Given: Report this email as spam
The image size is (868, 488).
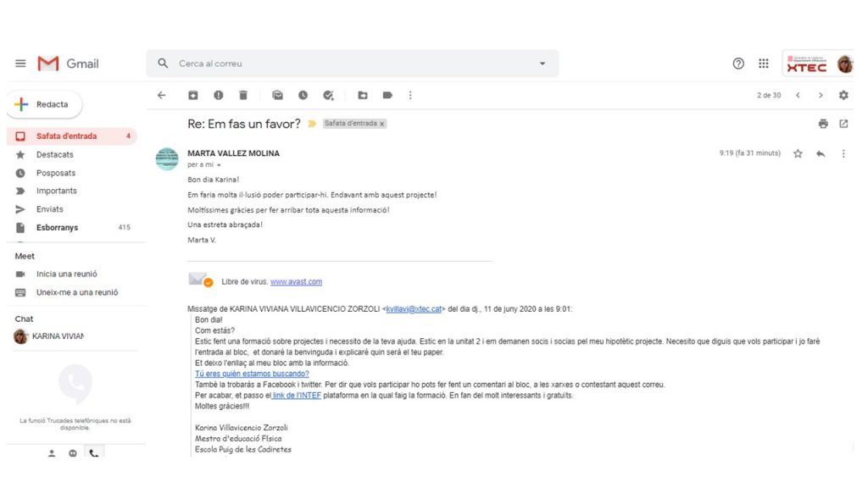Looking at the screenshot, I should [219, 96].
